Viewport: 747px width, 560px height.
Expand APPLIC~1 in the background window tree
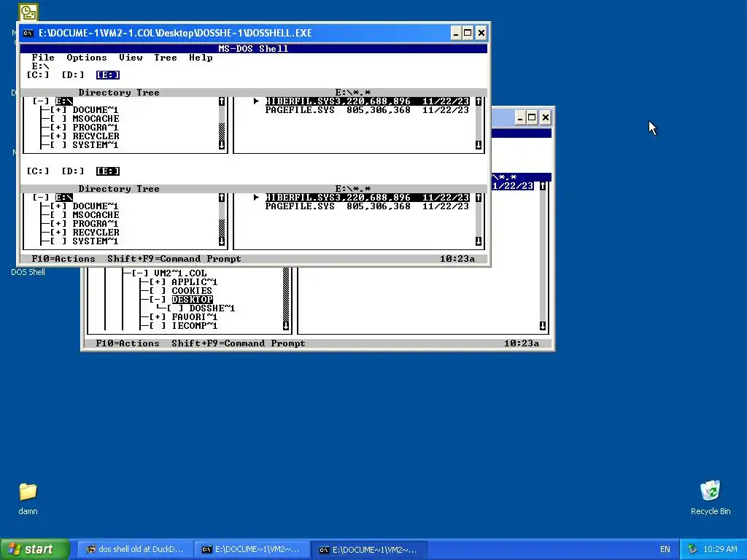point(158,282)
